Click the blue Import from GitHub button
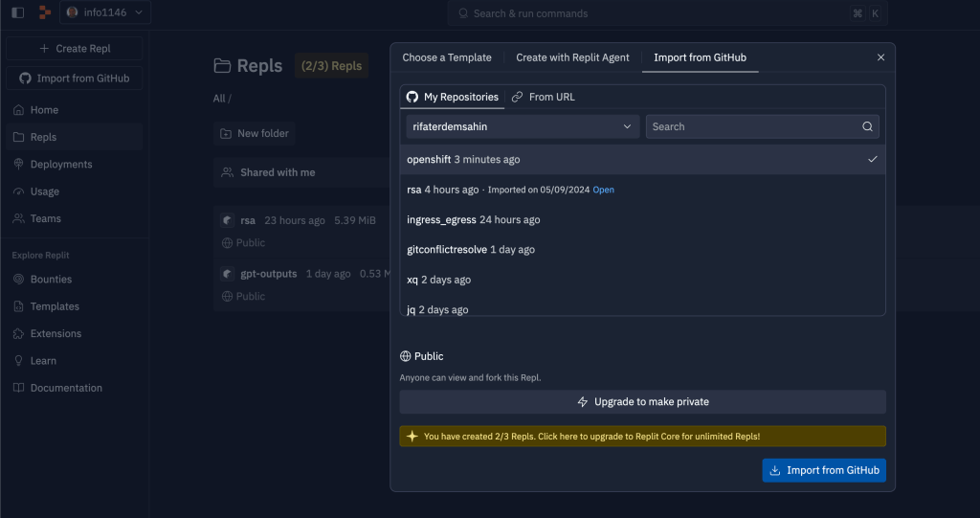 [824, 470]
